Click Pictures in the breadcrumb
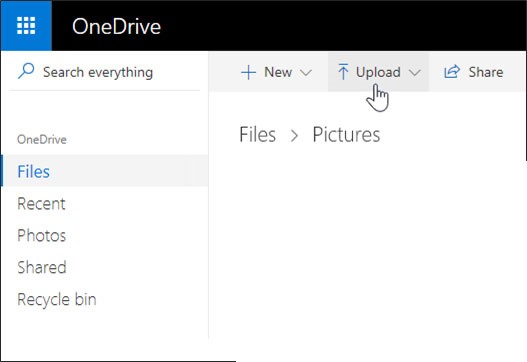This screenshot has height=362, width=527. click(346, 134)
